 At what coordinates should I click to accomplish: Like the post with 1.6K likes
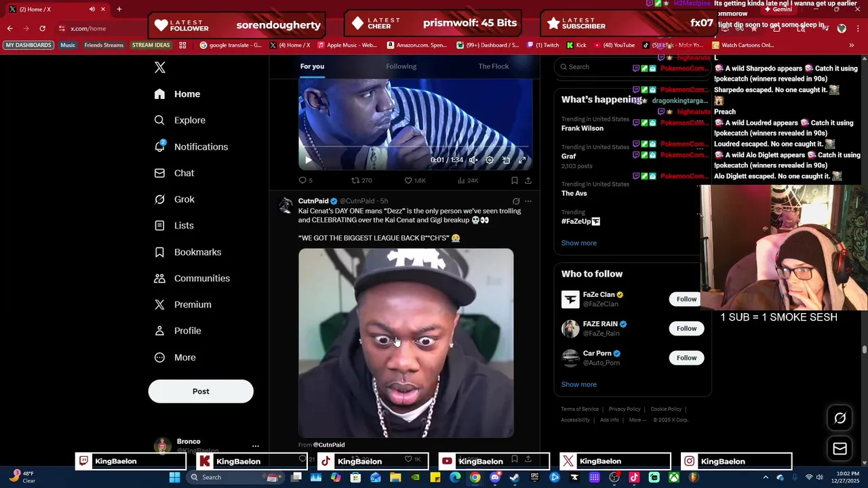point(415,180)
